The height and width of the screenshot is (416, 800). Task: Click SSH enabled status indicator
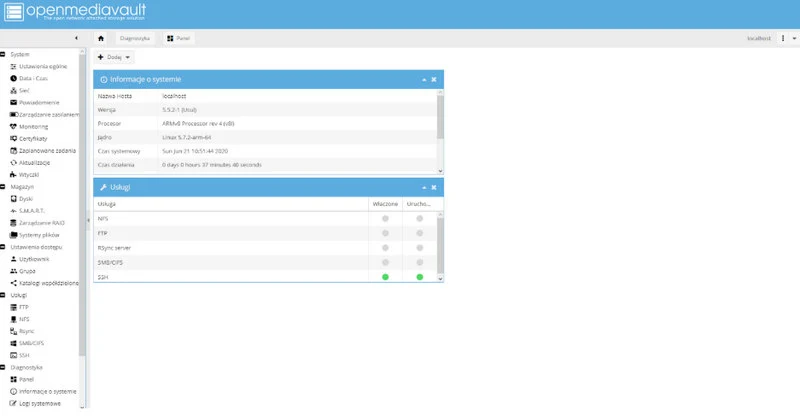pos(385,277)
